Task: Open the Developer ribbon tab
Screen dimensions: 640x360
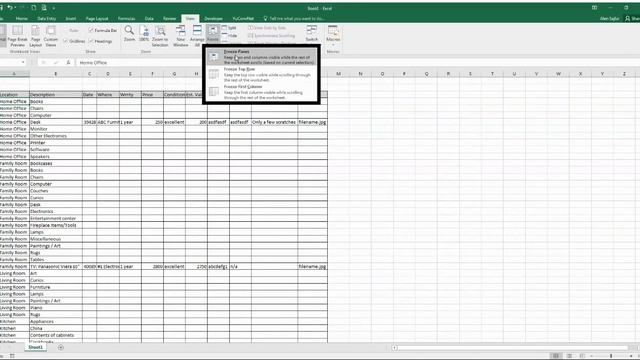Action: (x=213, y=18)
